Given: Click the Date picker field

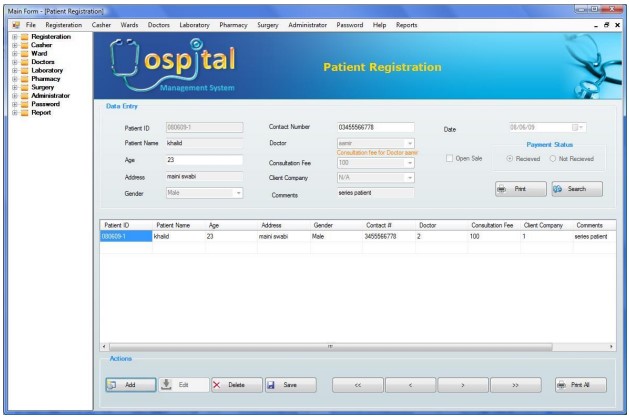Looking at the screenshot, I should pos(548,128).
